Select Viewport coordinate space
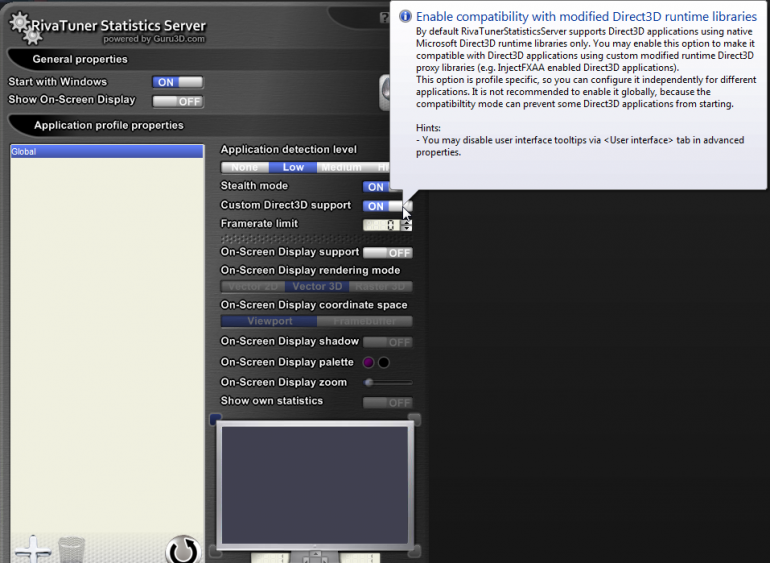Image resolution: width=770 pixels, height=563 pixels. [269, 321]
